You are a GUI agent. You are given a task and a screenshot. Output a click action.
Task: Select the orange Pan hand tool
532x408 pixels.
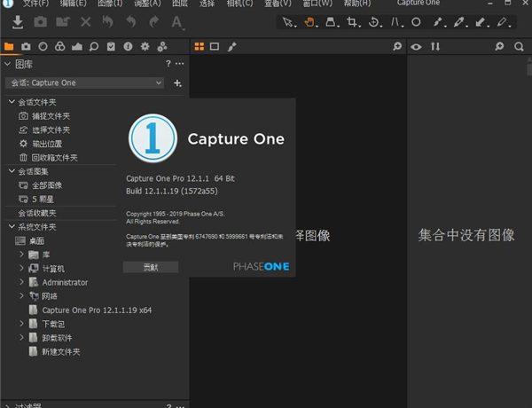[x=309, y=22]
